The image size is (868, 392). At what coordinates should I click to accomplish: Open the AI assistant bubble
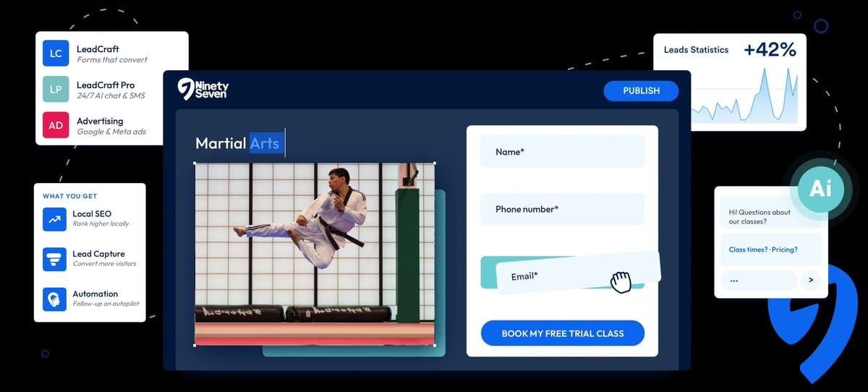(820, 188)
